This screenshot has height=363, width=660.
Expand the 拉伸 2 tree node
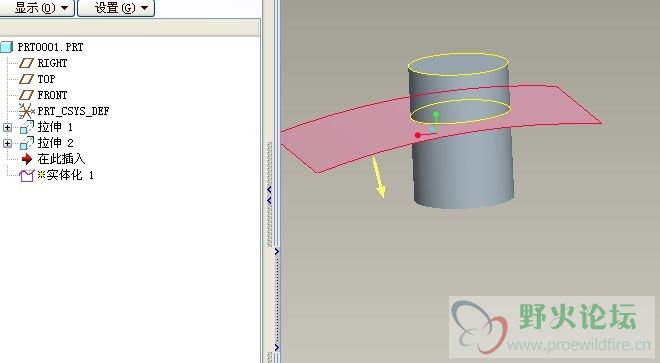7,144
